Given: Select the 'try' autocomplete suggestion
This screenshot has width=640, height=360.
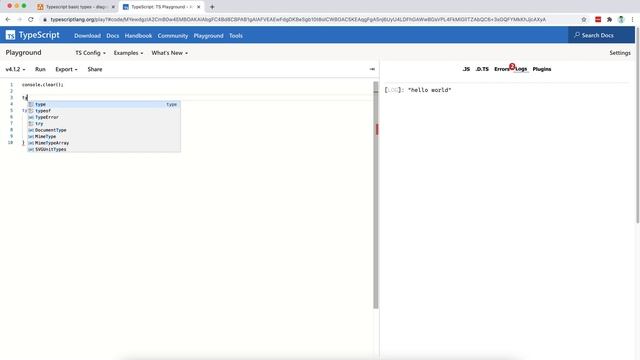Looking at the screenshot, I should (104, 124).
